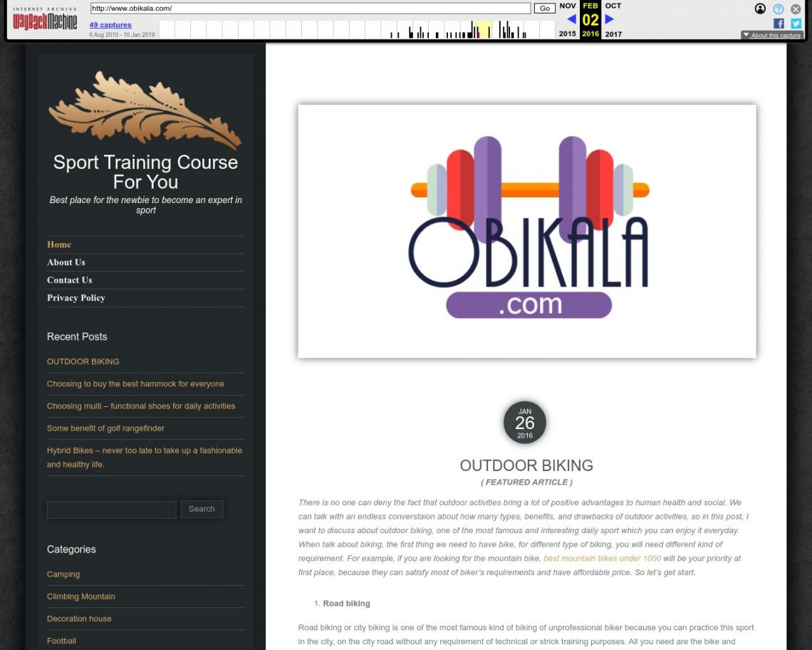
Task: Click the JAN 26 2016 date badge
Action: (524, 423)
